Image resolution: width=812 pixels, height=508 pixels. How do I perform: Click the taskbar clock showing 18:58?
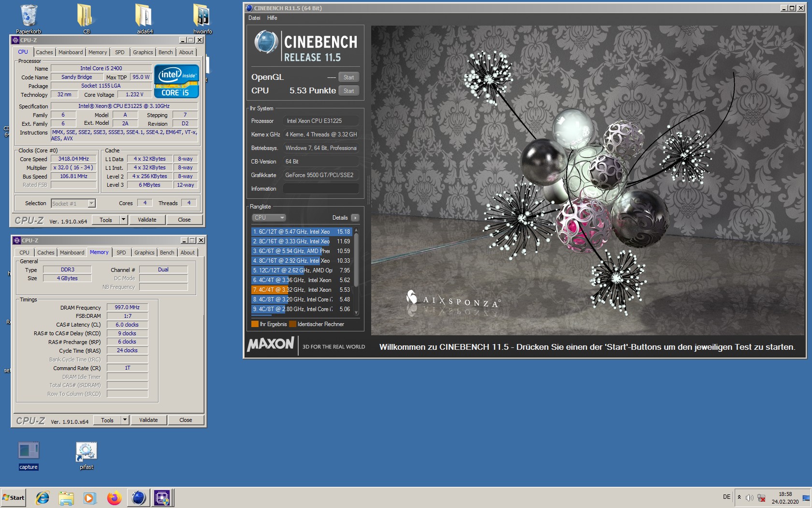coord(785,498)
